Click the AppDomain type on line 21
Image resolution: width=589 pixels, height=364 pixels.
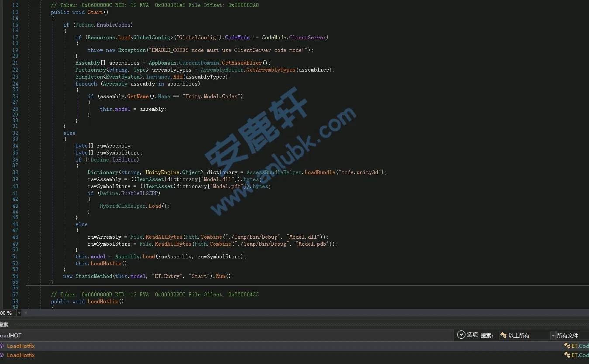tap(162, 63)
